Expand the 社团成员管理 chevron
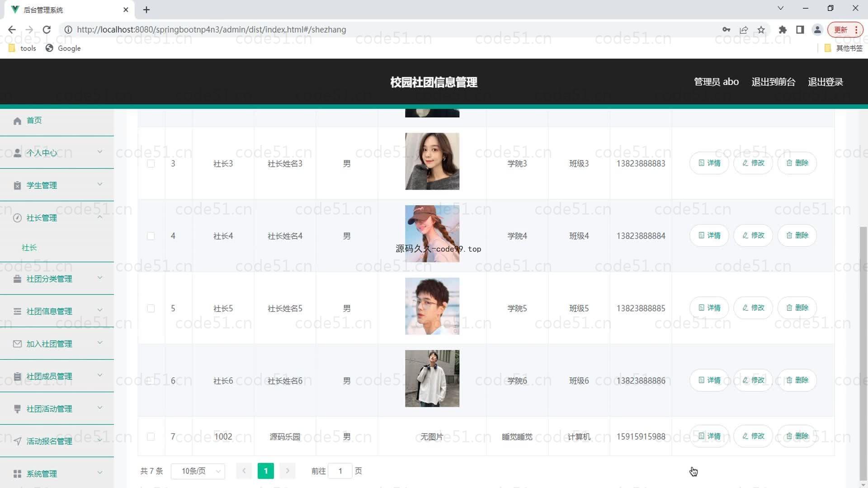The height and width of the screenshot is (488, 868). (x=100, y=375)
